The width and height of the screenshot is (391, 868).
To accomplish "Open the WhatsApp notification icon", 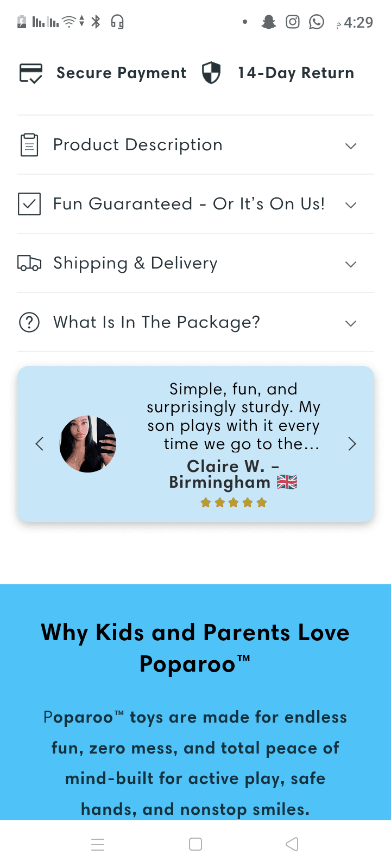I will [317, 22].
